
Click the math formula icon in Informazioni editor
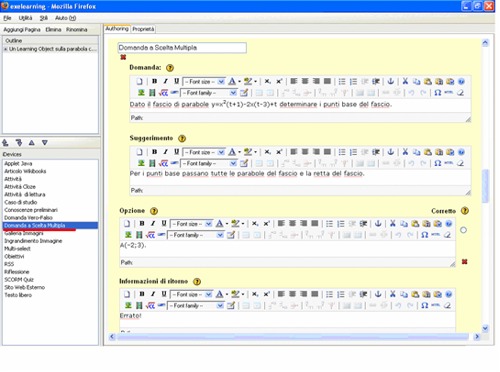150,305
